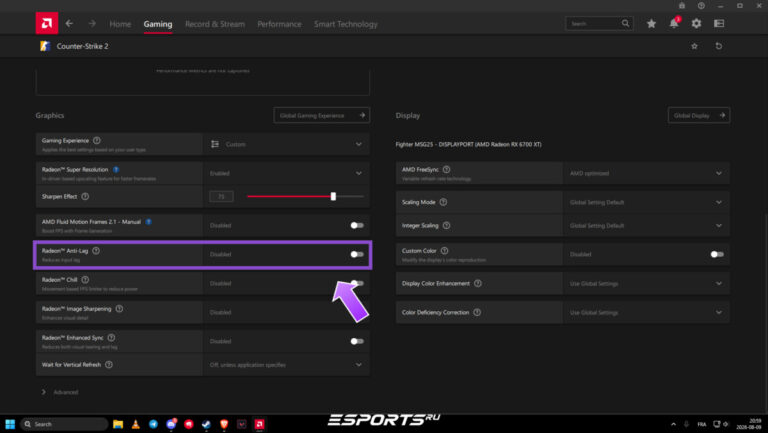Go forward with the right arrow

tap(92, 24)
